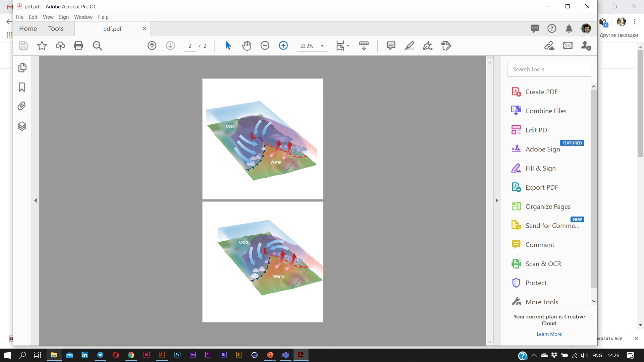Toggle the left navigation pane arrow
This screenshot has width=644, height=362.
pos(36,200)
